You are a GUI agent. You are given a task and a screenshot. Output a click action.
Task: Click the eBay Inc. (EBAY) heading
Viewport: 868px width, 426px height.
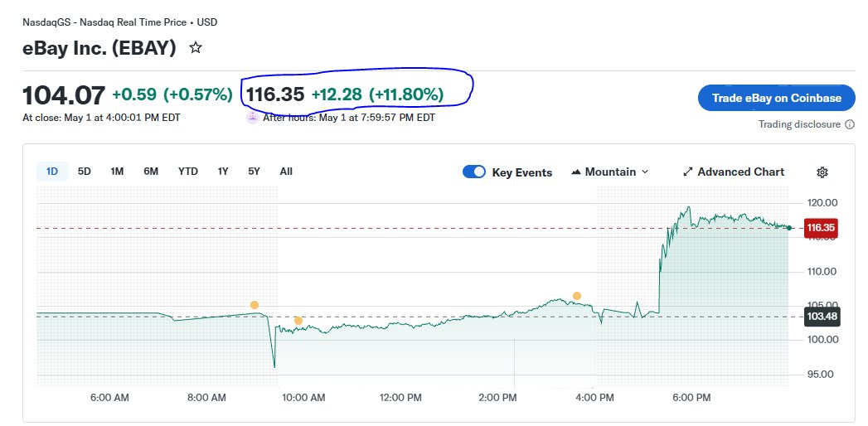point(99,48)
